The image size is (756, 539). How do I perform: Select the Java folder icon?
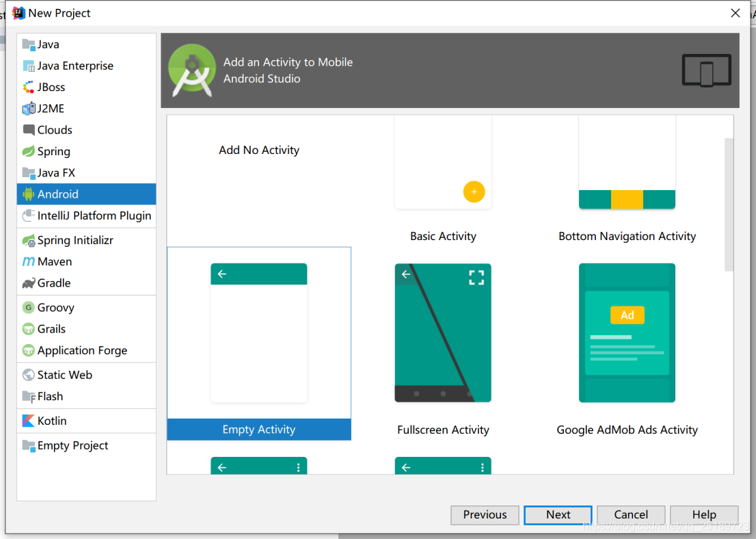coord(29,44)
